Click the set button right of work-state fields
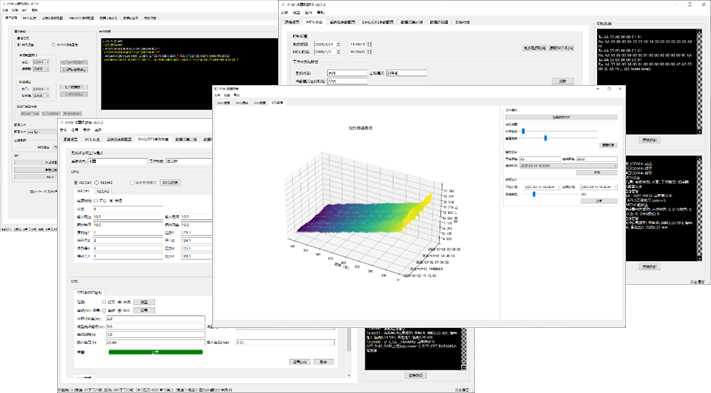This screenshot has width=711, height=393. point(563,81)
